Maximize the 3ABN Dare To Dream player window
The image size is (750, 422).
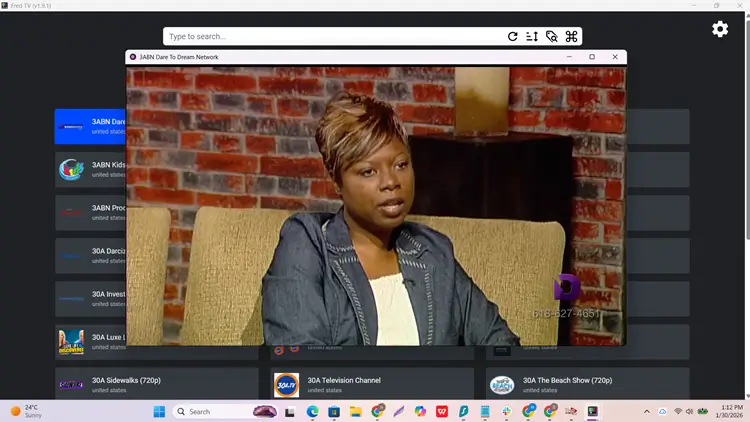click(x=592, y=57)
